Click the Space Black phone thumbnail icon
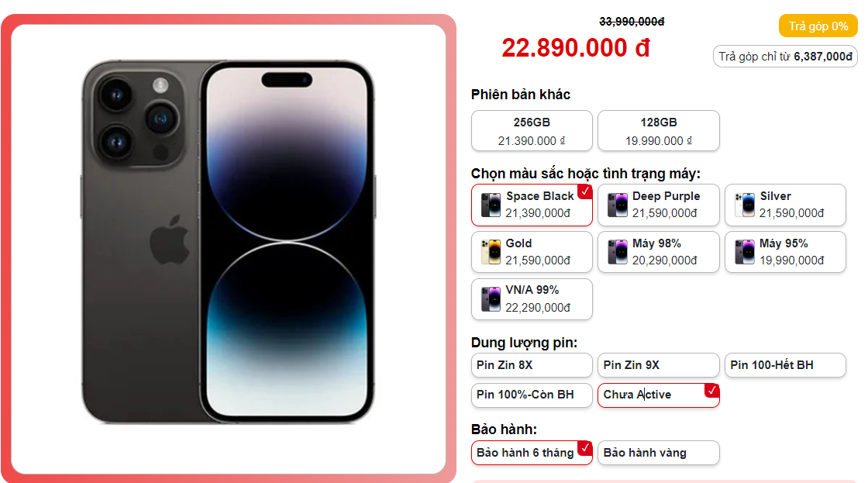 [491, 205]
